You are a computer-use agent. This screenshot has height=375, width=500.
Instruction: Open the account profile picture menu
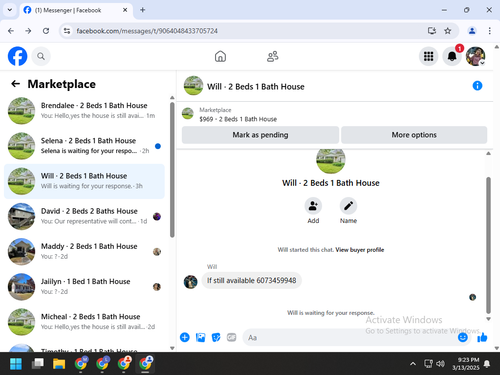click(x=475, y=56)
